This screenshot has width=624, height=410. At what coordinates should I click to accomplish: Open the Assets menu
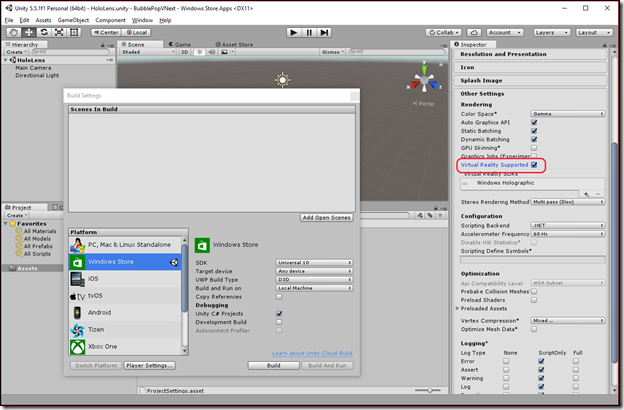[x=43, y=20]
